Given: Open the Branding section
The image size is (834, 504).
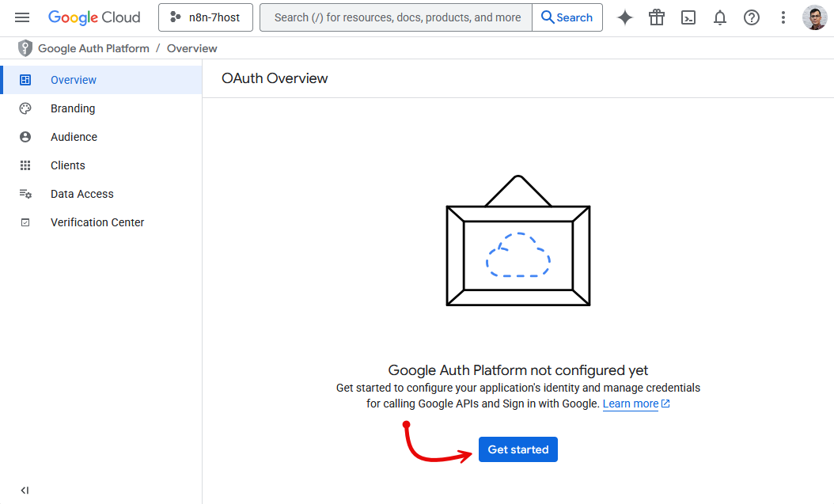Looking at the screenshot, I should [101, 108].
